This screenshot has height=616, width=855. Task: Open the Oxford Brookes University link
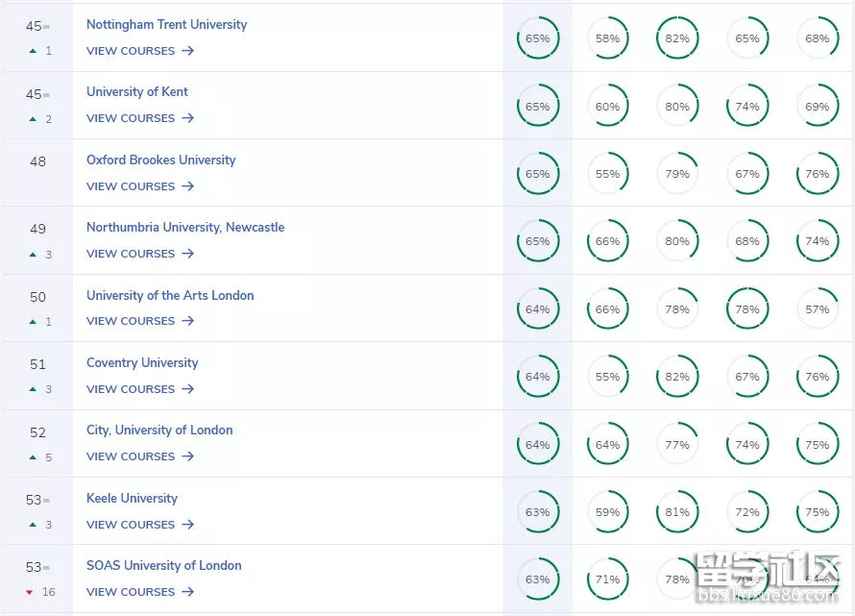[x=160, y=160]
